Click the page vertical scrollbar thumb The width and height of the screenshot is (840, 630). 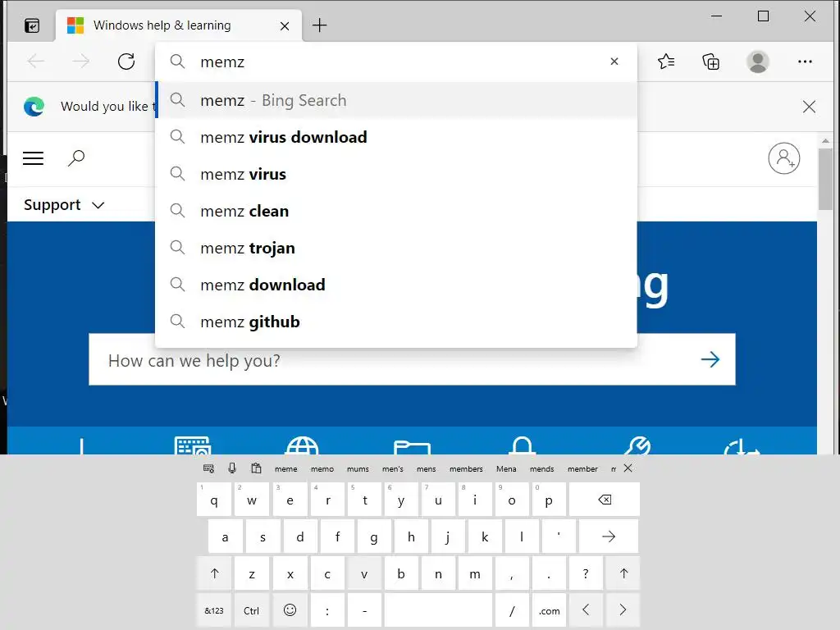pos(825,180)
